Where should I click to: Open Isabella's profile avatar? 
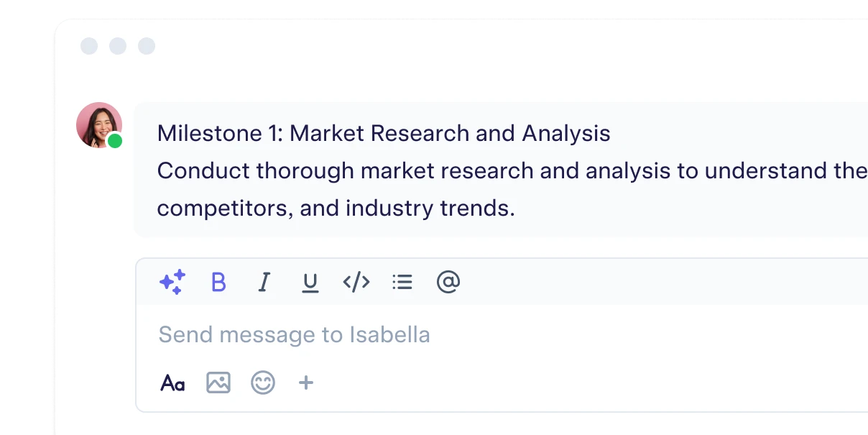(x=99, y=125)
